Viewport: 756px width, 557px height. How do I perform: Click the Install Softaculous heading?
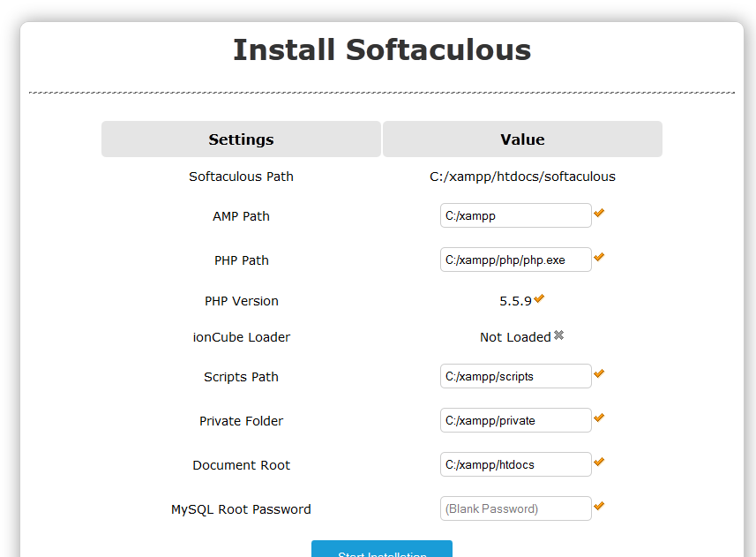[x=382, y=49]
